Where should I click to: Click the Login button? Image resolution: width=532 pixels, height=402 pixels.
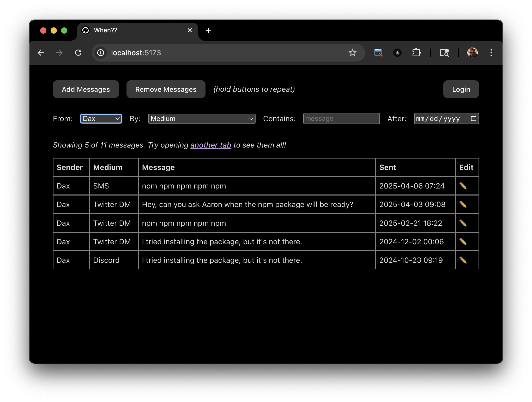tap(461, 89)
